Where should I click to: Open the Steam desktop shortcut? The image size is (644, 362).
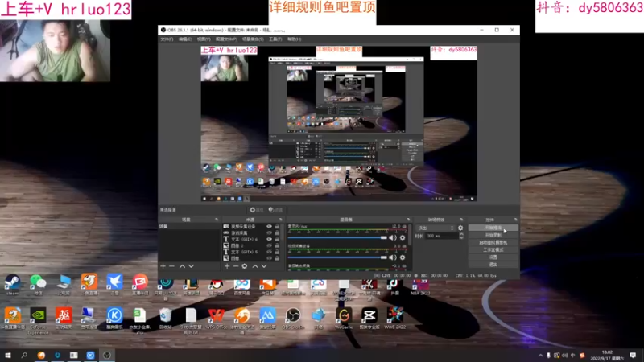point(12,285)
